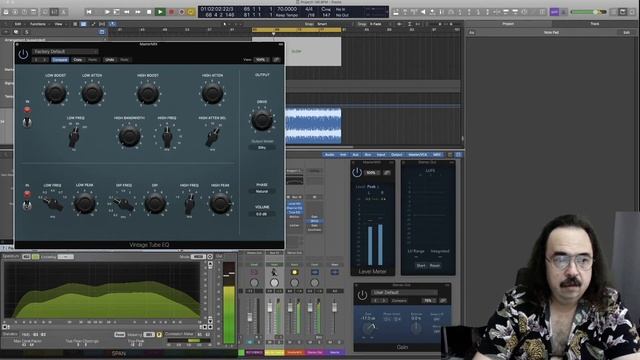Viewport: 640px width, 360px height.
Task: Click the Rewind transport button
Action: [x=127, y=12]
